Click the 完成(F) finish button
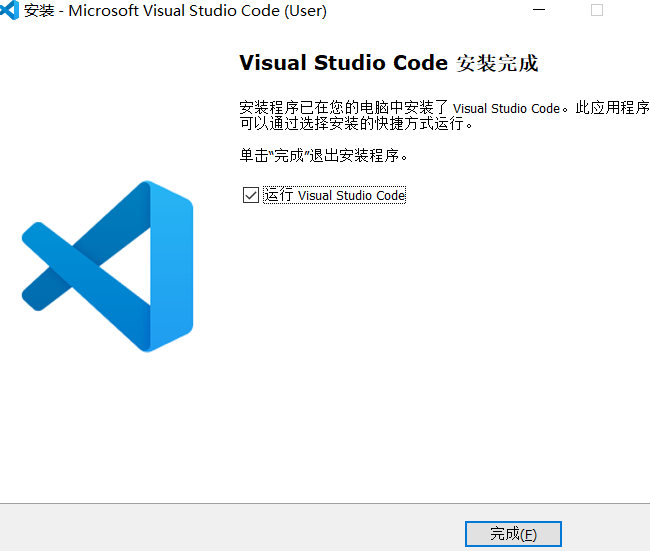650x551 pixels. [513, 534]
